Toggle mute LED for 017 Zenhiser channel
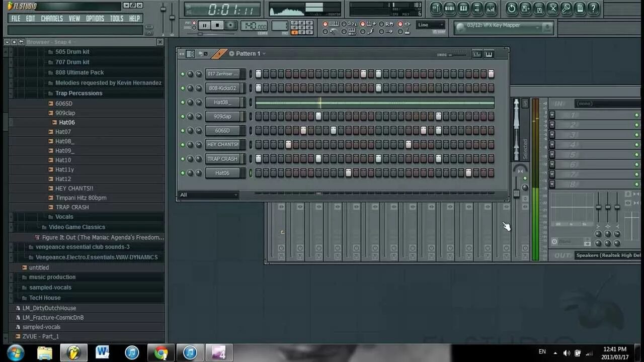 pyautogui.click(x=183, y=74)
